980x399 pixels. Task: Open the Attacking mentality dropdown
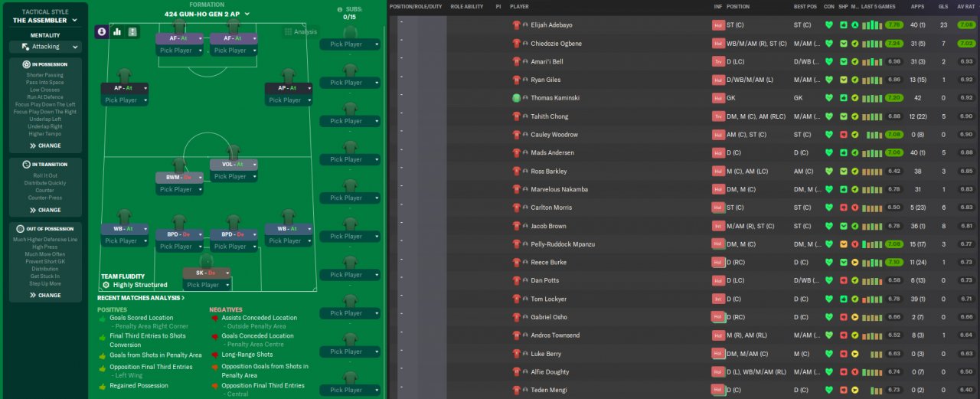tap(45, 47)
